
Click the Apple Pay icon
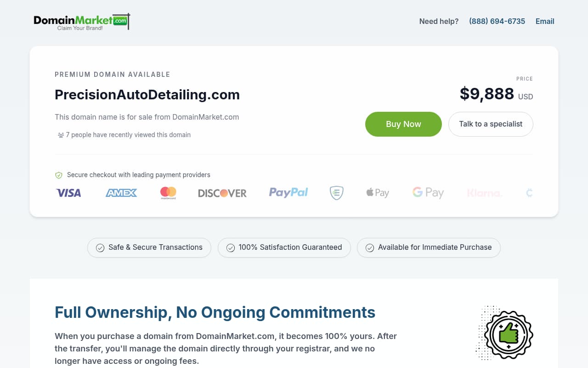(x=378, y=192)
